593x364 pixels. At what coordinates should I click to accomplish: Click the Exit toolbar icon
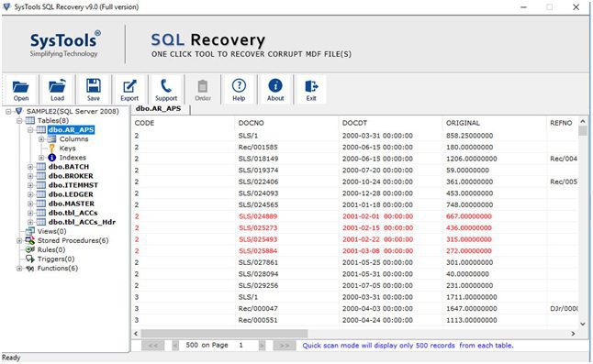pos(311,86)
